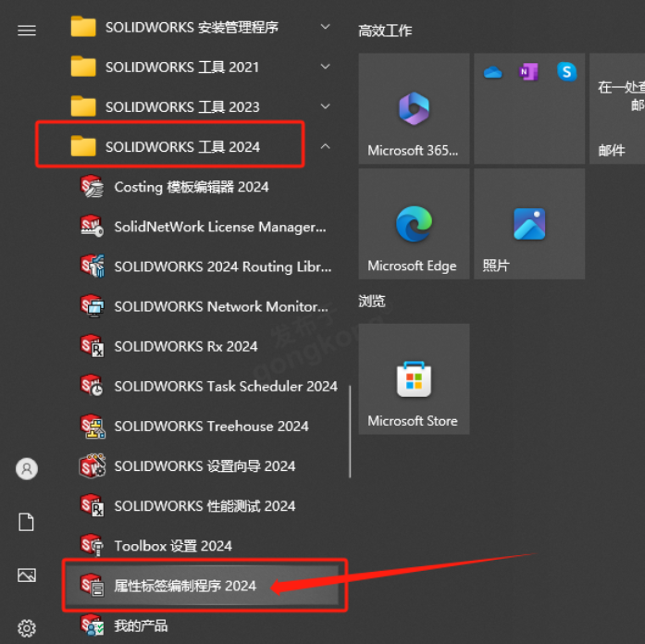Launch SOLIDWORKS 性能测试 2024 label
Image resolution: width=645 pixels, height=644 pixels.
(x=205, y=506)
